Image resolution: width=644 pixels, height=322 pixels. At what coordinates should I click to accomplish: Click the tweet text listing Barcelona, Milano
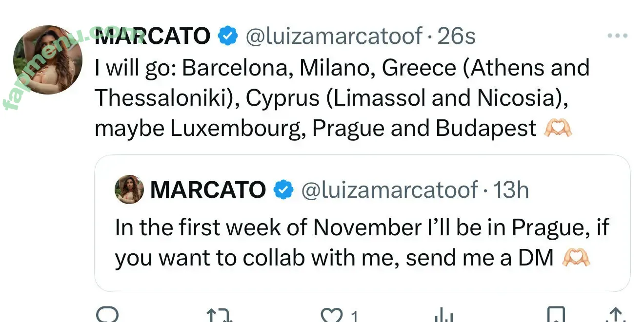[342, 98]
